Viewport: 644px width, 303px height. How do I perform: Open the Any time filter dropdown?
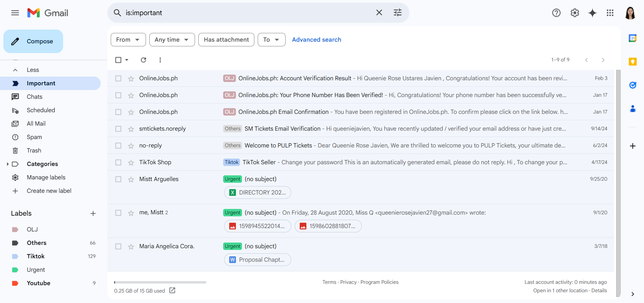tap(172, 40)
